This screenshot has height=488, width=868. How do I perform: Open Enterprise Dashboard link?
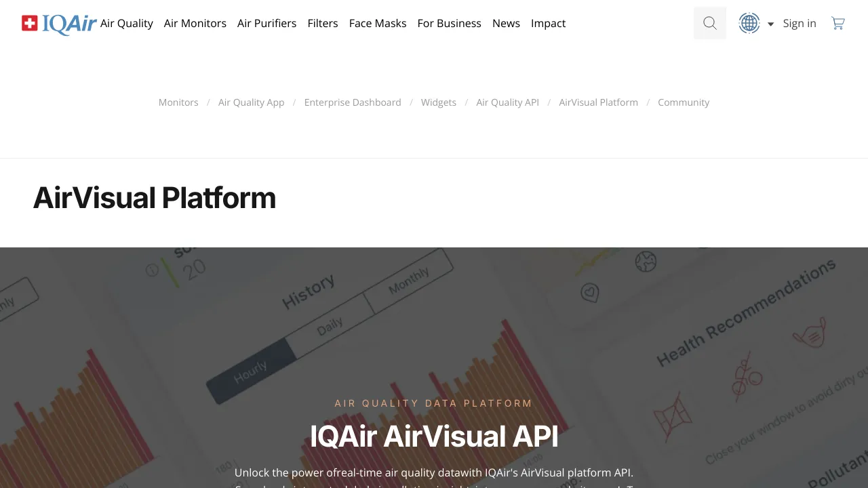(353, 102)
